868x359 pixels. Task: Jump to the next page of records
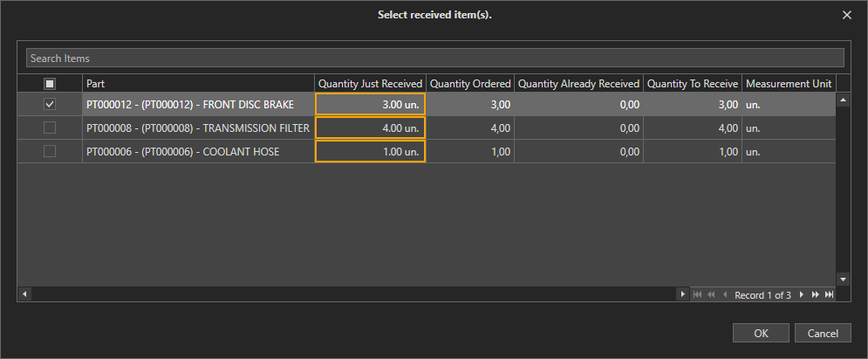[815, 295]
